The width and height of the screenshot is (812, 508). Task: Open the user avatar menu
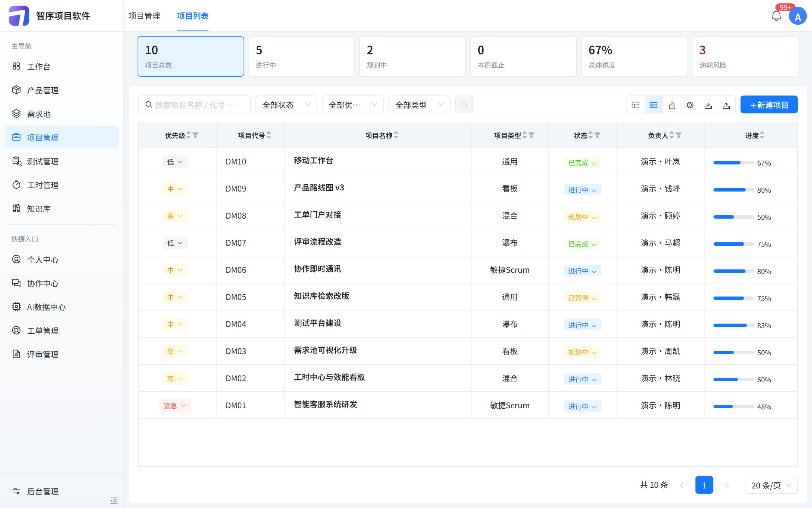coord(797,16)
